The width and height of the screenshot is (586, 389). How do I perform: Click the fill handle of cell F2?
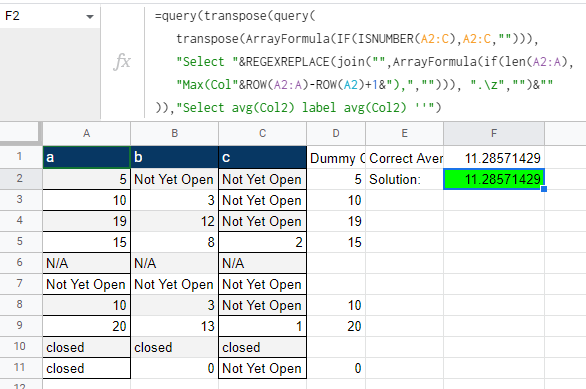pyautogui.click(x=544, y=189)
